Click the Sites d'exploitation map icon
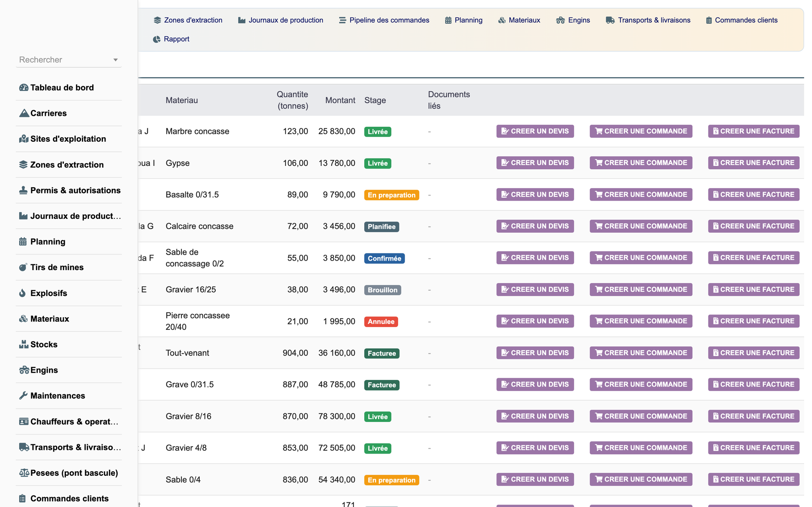The image size is (812, 507). (24, 139)
